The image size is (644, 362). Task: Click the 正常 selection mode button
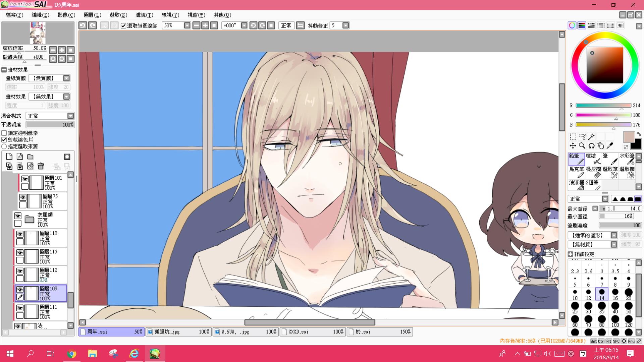[x=286, y=25]
